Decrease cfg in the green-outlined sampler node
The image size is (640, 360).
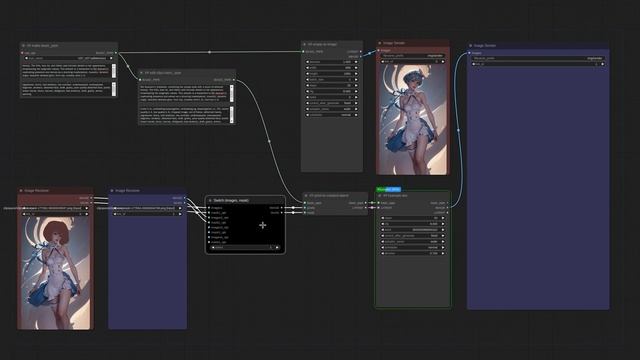(x=382, y=224)
